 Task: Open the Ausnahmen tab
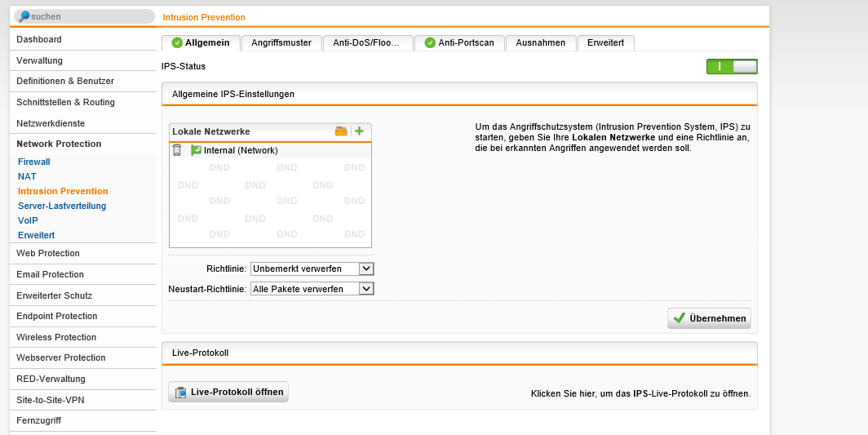(x=540, y=43)
